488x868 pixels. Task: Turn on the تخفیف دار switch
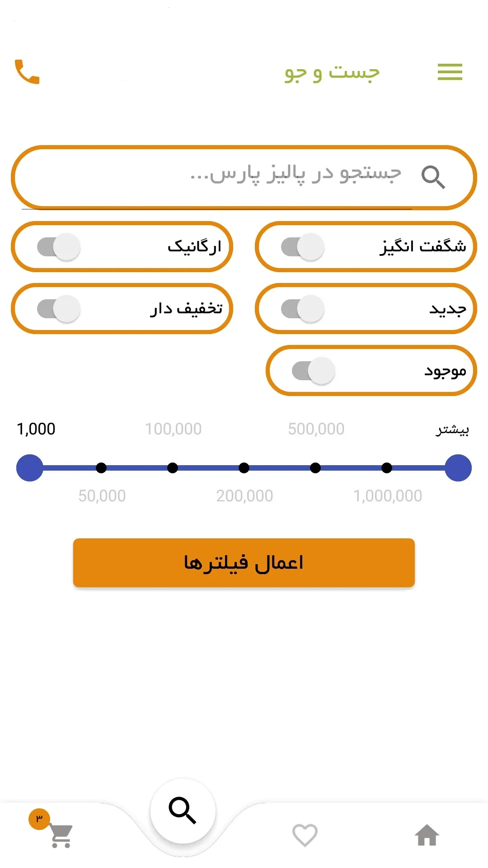pos(59,309)
